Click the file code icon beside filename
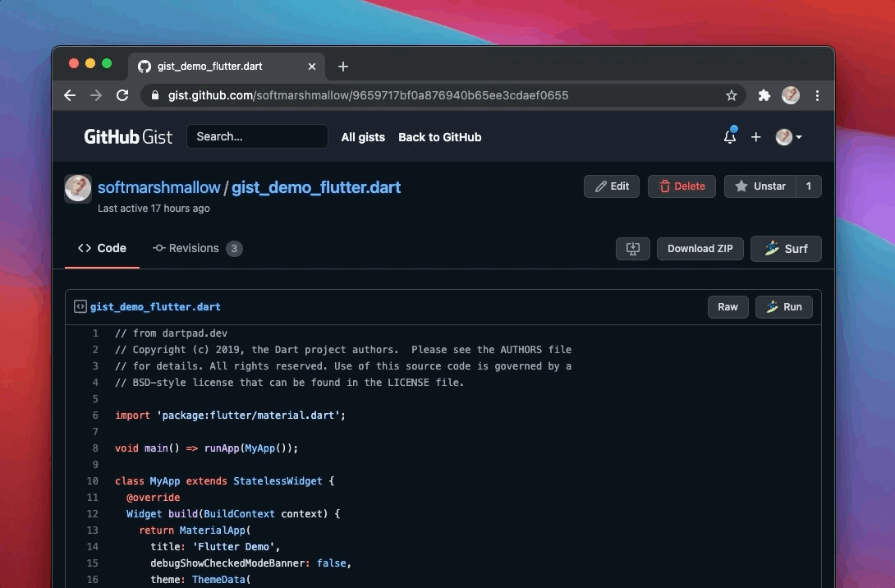This screenshot has width=895, height=588. [80, 306]
